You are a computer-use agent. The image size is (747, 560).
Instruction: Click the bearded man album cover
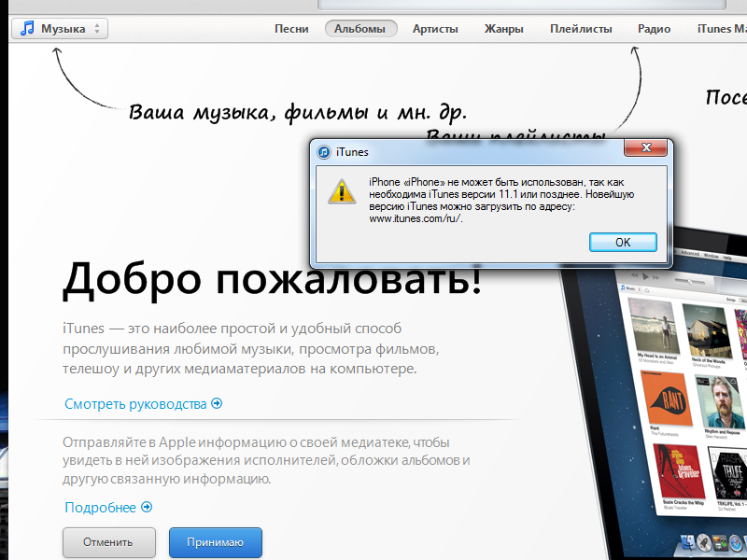click(x=719, y=402)
